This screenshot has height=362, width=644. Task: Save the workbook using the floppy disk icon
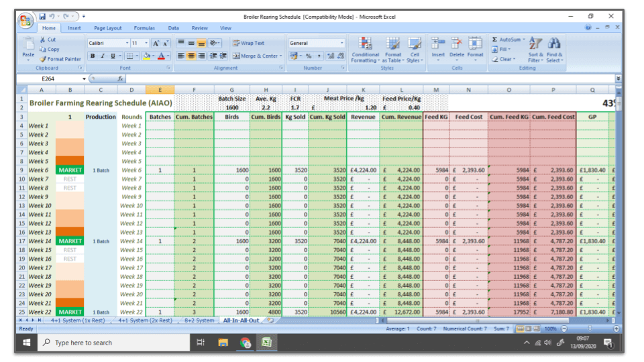click(x=42, y=16)
